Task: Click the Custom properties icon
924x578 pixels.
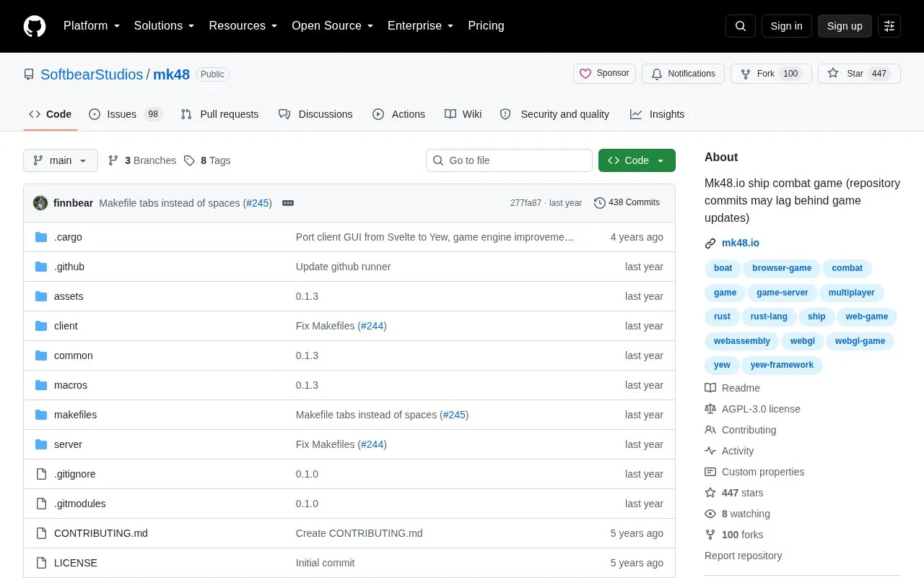Action: (710, 472)
